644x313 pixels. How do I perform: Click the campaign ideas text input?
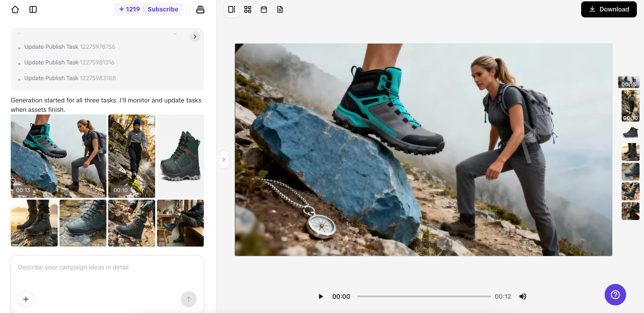tap(108, 267)
